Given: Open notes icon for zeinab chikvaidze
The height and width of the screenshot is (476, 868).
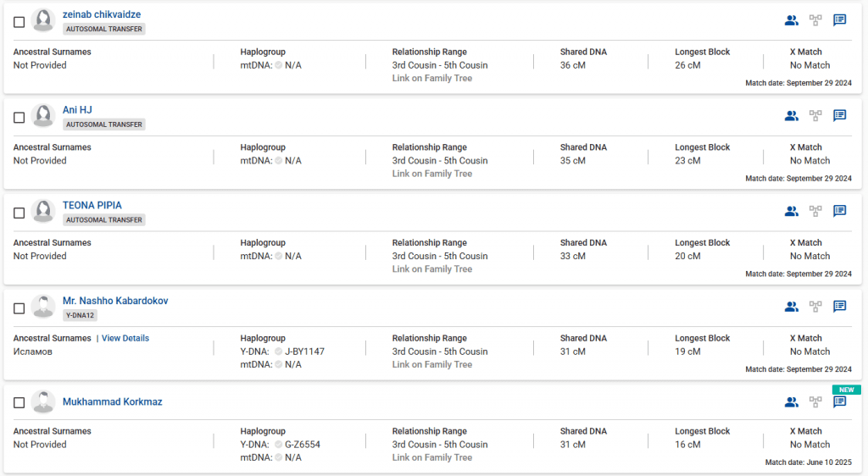Looking at the screenshot, I should [x=839, y=20].
